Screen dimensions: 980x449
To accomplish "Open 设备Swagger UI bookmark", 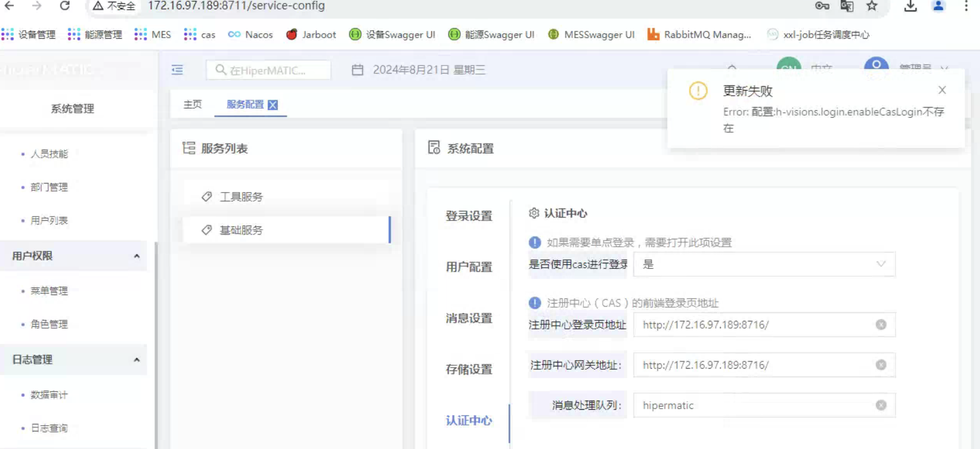I will pos(392,35).
